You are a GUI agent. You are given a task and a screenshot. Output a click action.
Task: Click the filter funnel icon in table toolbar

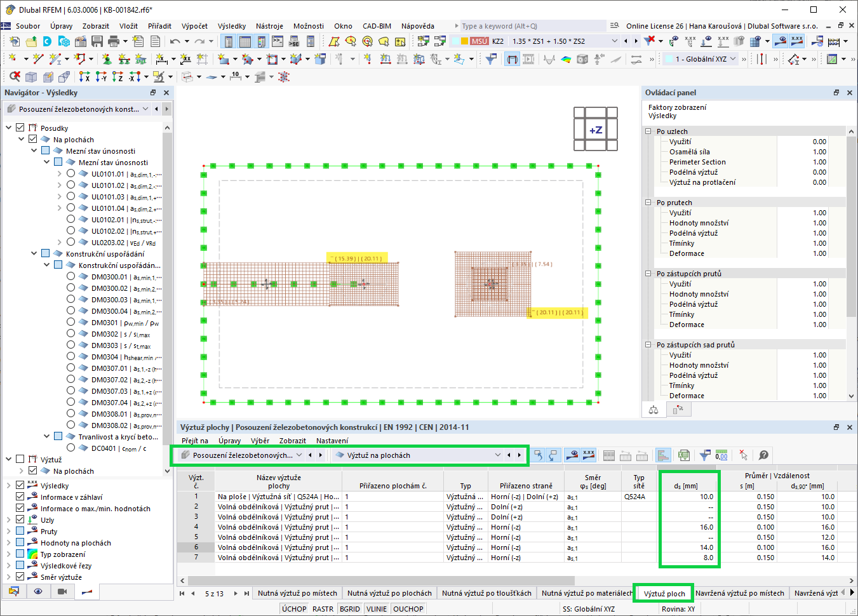[705, 455]
